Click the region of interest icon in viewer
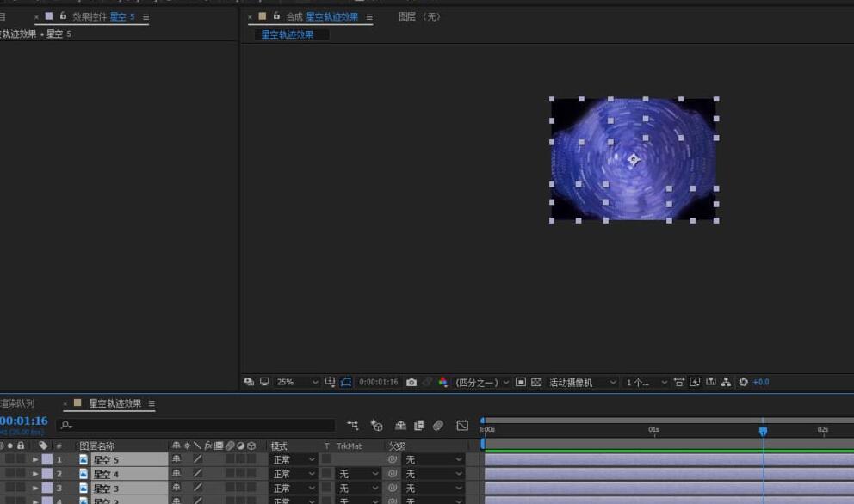 pos(521,382)
